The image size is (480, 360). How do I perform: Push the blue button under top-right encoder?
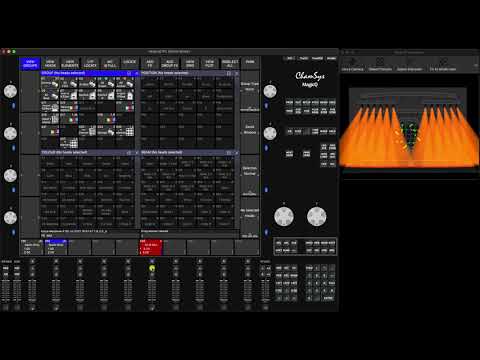266,106
